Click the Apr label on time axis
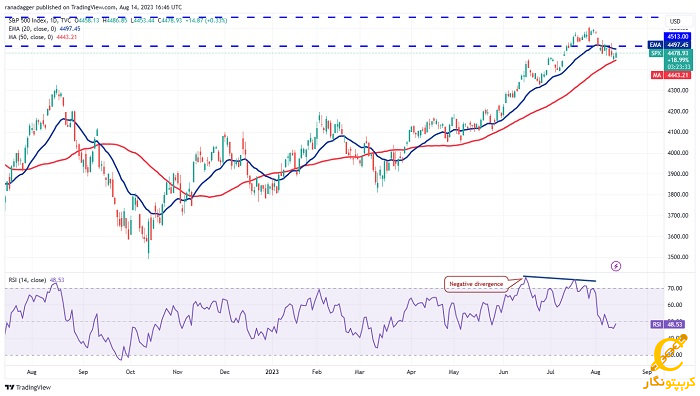 point(411,371)
